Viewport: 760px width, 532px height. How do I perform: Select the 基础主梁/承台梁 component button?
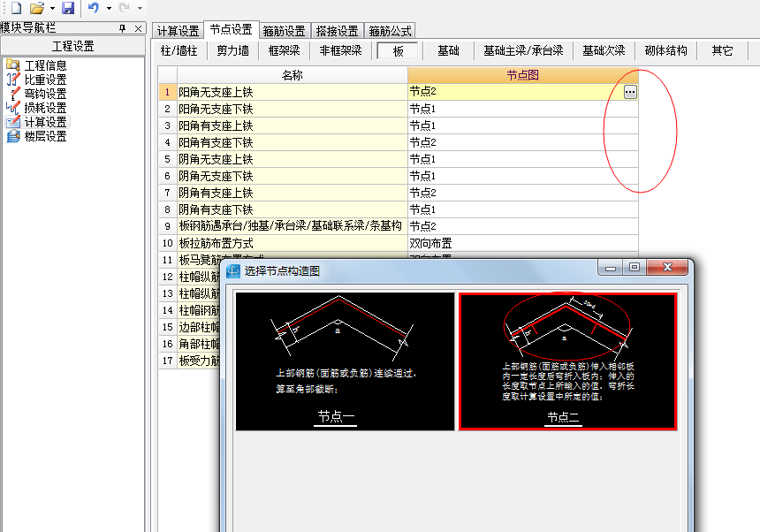(523, 50)
